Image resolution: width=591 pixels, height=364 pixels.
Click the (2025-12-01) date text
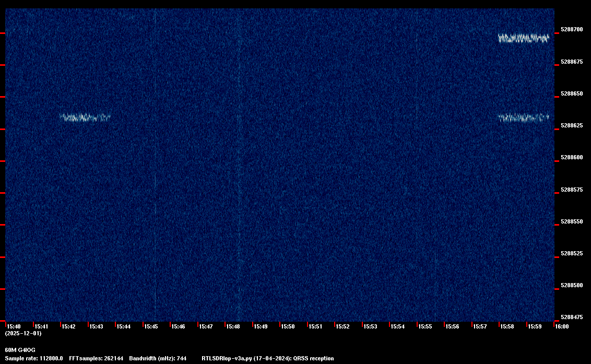pyautogui.click(x=23, y=333)
